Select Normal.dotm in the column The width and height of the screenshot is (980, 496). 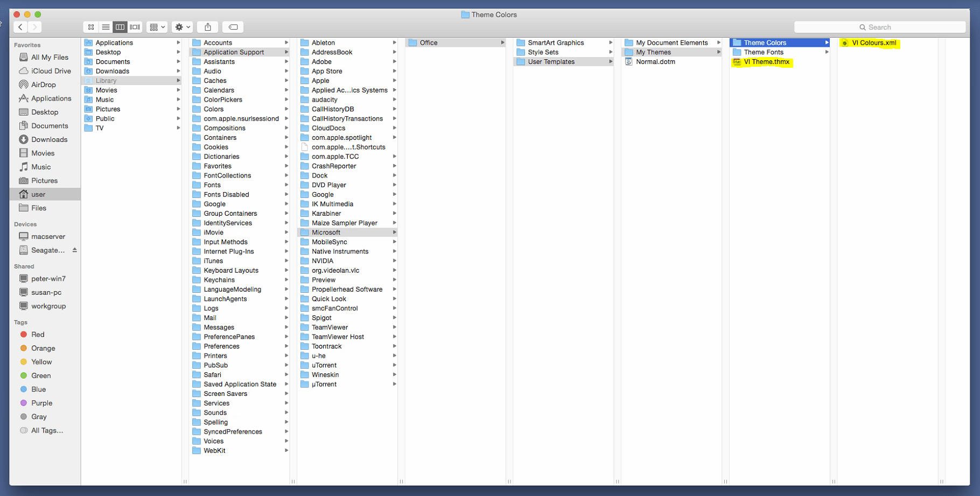click(x=656, y=61)
